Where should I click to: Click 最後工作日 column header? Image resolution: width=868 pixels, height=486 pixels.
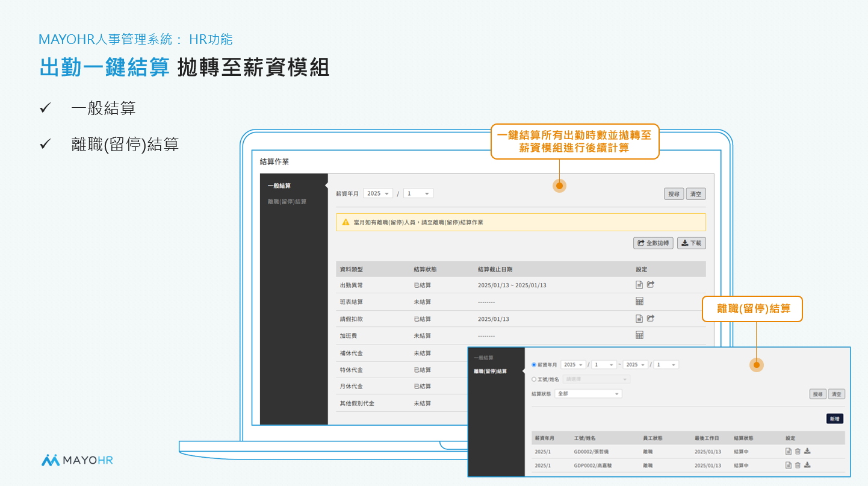tap(707, 438)
